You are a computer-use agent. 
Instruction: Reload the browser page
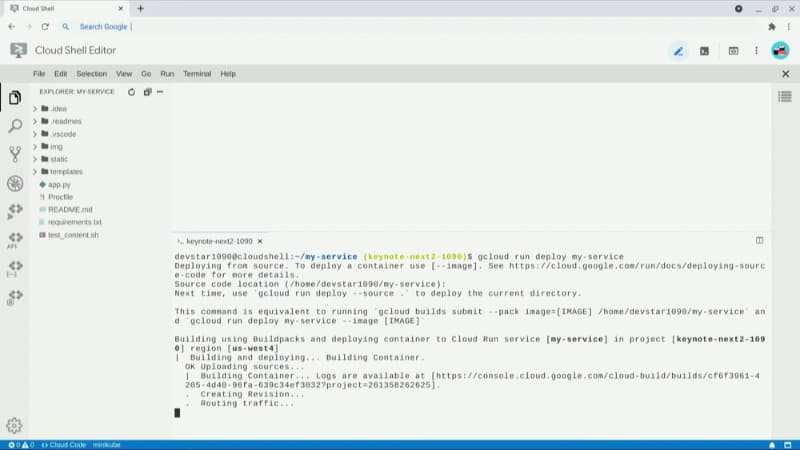click(45, 27)
